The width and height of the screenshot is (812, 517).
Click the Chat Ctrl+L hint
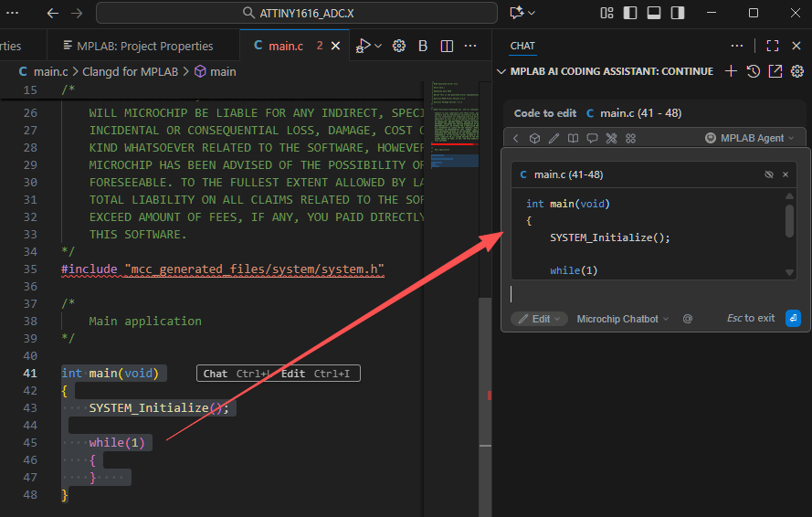pos(237,374)
